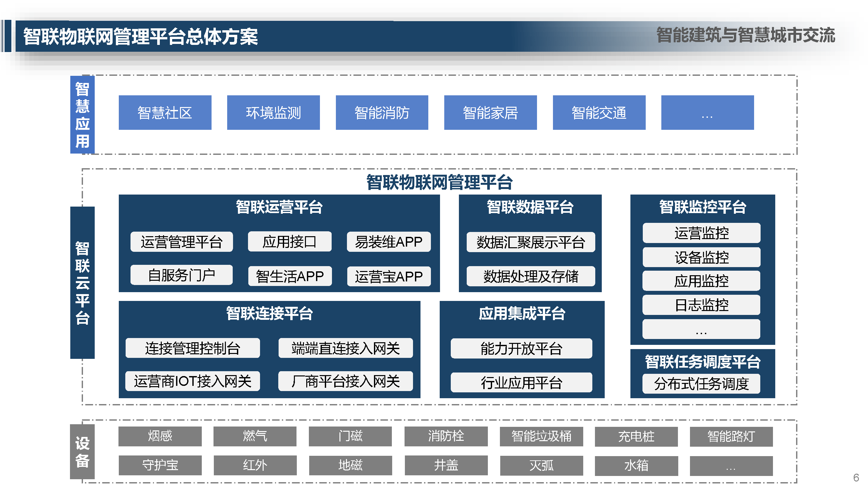Image resolution: width=868 pixels, height=488 pixels.
Task: Click the 智慧社区 application box
Action: [165, 113]
